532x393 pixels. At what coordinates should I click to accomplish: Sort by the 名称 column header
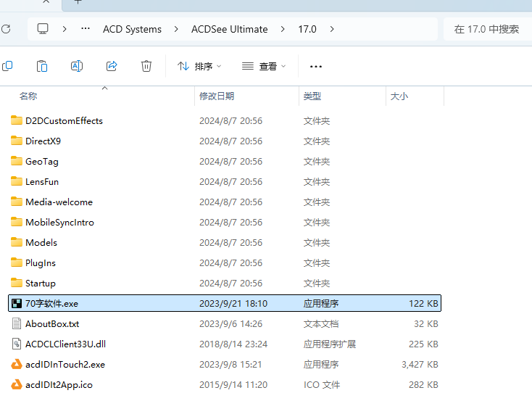coord(28,96)
